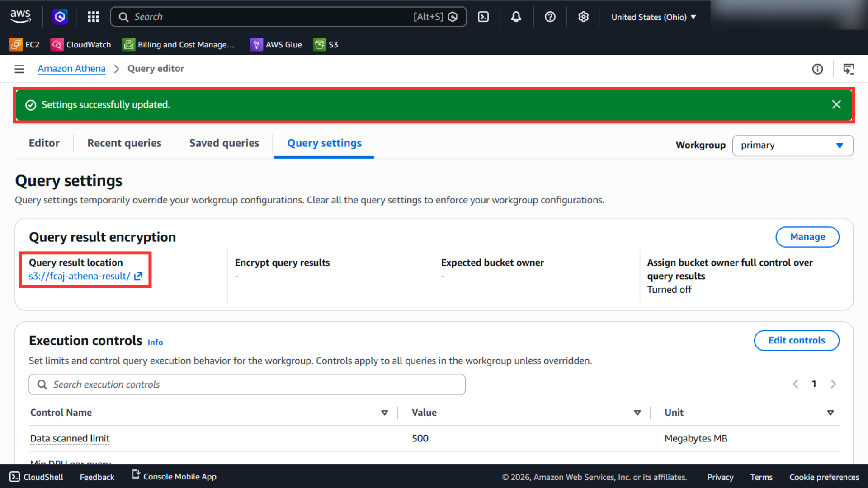Open Billing and Cost Management shortcut
868x488 pixels.
(x=178, y=44)
